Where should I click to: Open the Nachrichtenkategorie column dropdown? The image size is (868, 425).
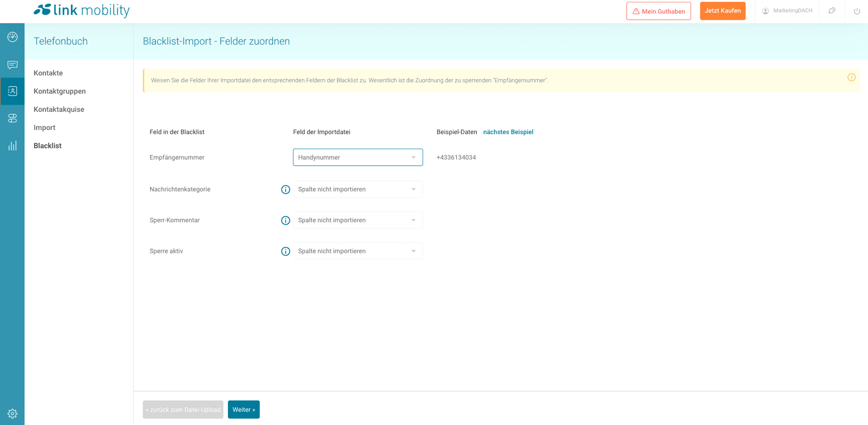[358, 189]
